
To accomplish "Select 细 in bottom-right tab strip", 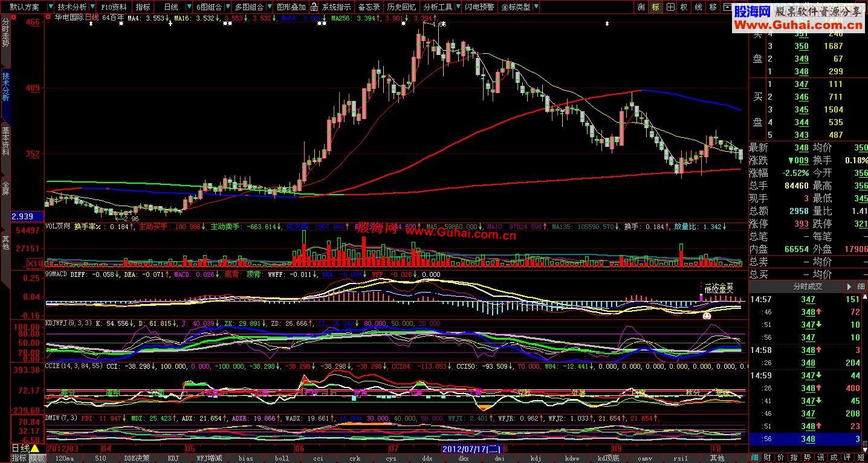I will point(755,458).
